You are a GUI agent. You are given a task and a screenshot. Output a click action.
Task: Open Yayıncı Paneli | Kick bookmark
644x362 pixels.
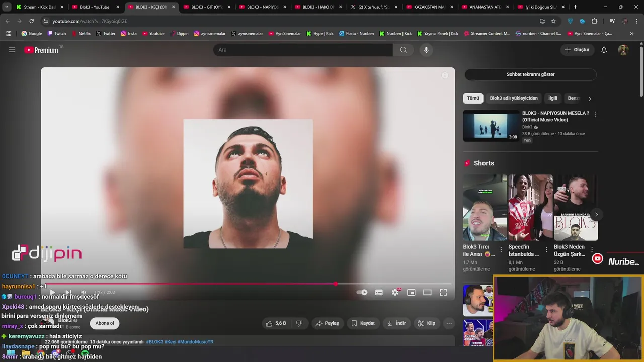(x=438, y=34)
